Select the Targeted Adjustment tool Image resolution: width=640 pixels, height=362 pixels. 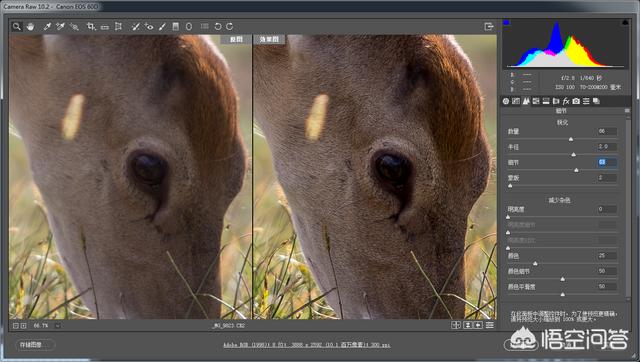(74, 27)
